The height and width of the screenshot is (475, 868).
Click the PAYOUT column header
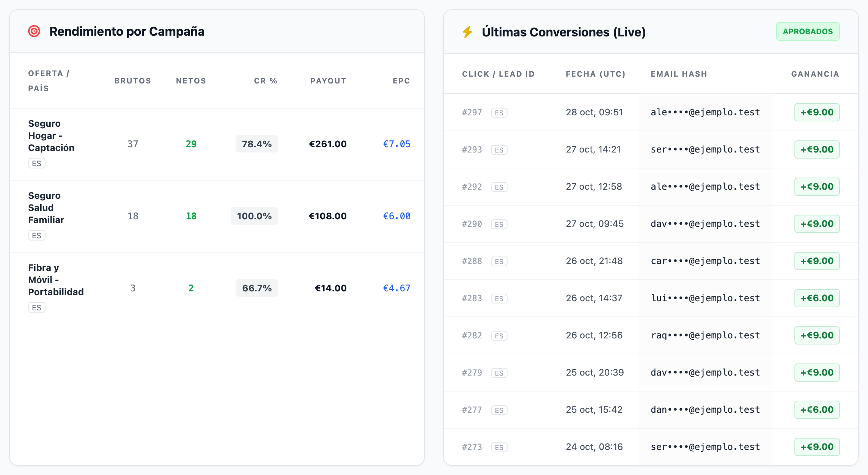click(x=328, y=81)
